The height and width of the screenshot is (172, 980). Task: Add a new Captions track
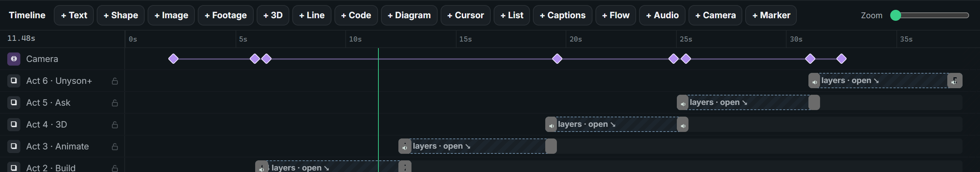(562, 15)
